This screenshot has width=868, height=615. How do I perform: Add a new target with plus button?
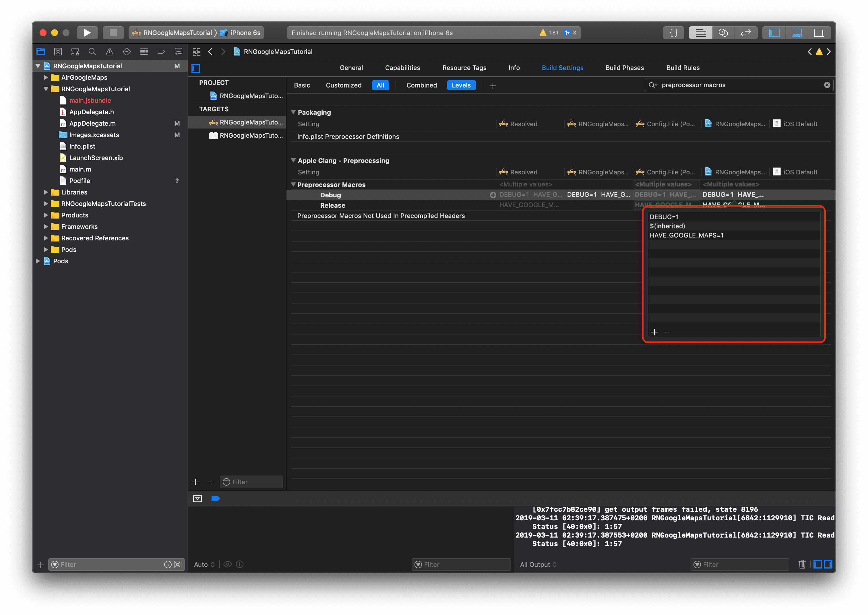195,482
